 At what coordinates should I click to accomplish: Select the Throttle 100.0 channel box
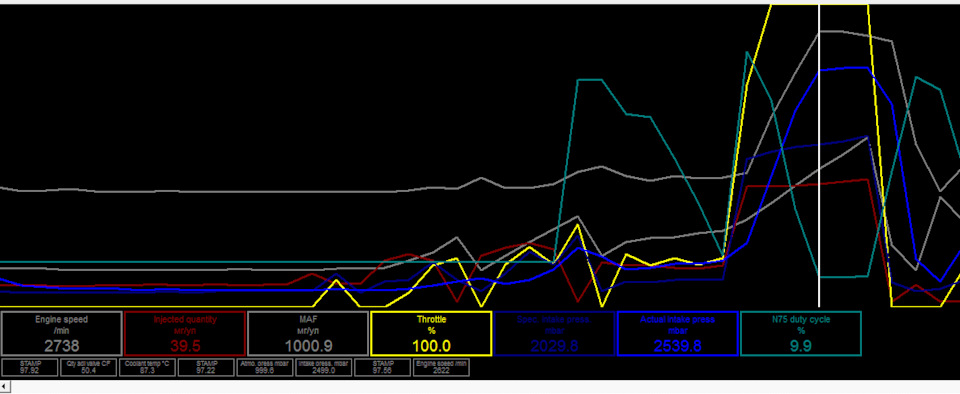[432, 333]
